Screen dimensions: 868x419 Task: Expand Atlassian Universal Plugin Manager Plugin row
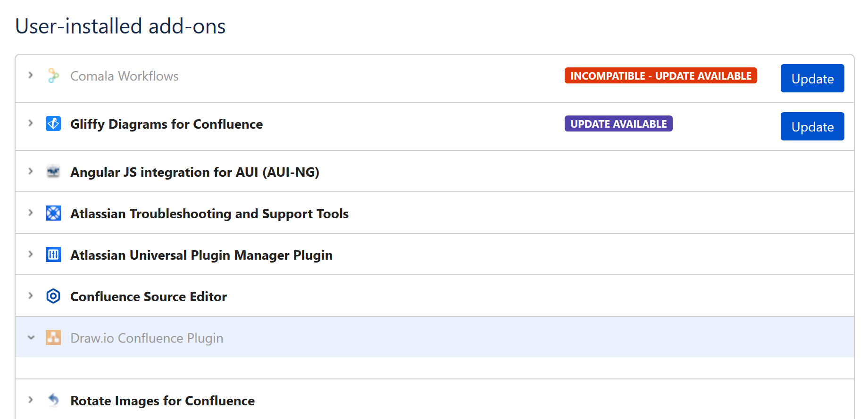(x=31, y=255)
